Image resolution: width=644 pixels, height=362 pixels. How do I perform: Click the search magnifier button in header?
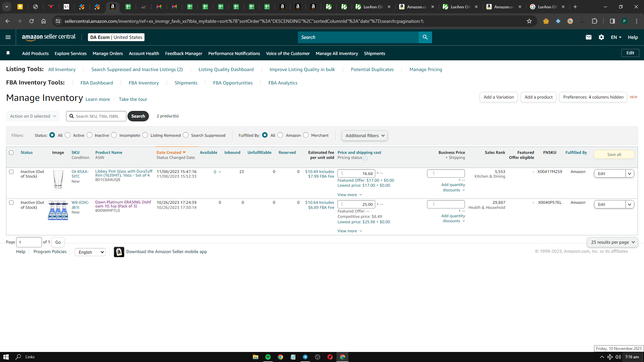[x=425, y=37]
